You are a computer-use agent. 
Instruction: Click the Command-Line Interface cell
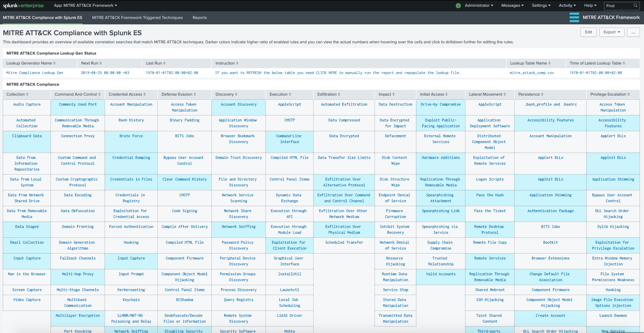click(290, 142)
